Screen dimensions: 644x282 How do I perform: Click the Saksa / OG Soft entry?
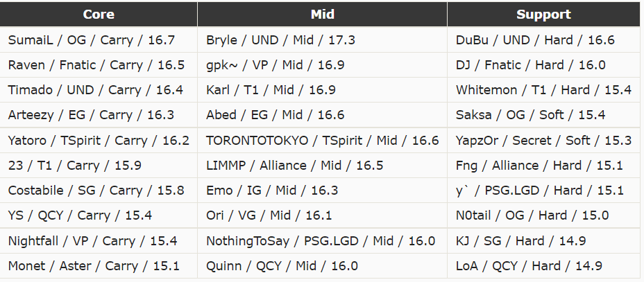530,115
